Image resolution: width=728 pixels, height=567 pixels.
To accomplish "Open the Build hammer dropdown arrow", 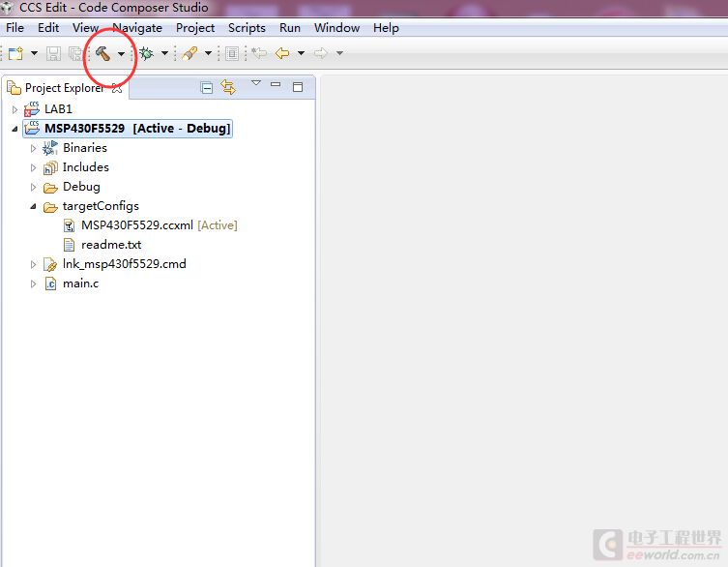I will click(x=121, y=54).
